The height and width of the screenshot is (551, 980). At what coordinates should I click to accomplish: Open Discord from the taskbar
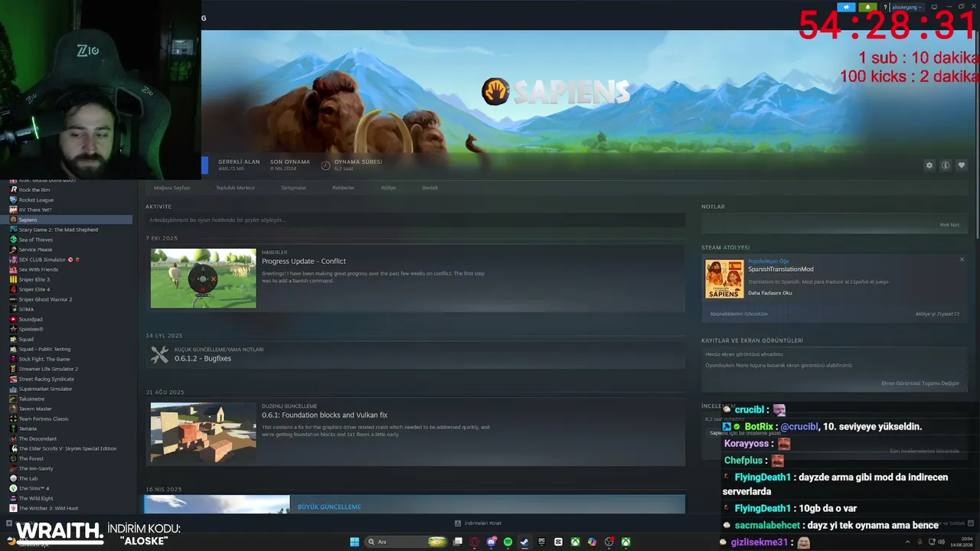[492, 542]
